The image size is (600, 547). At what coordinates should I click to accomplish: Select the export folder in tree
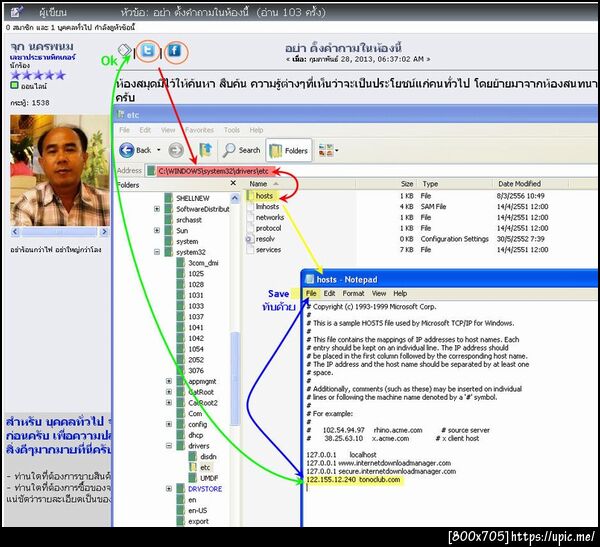click(193, 521)
